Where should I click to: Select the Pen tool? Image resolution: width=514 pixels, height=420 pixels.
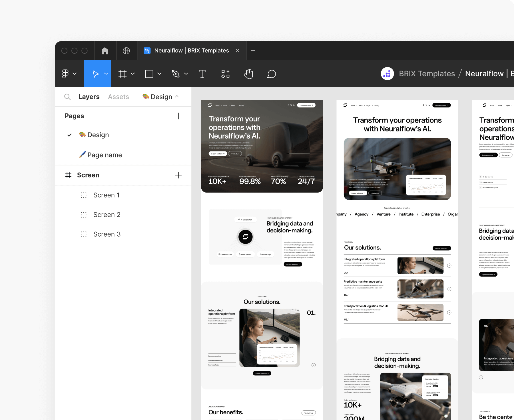(x=175, y=74)
